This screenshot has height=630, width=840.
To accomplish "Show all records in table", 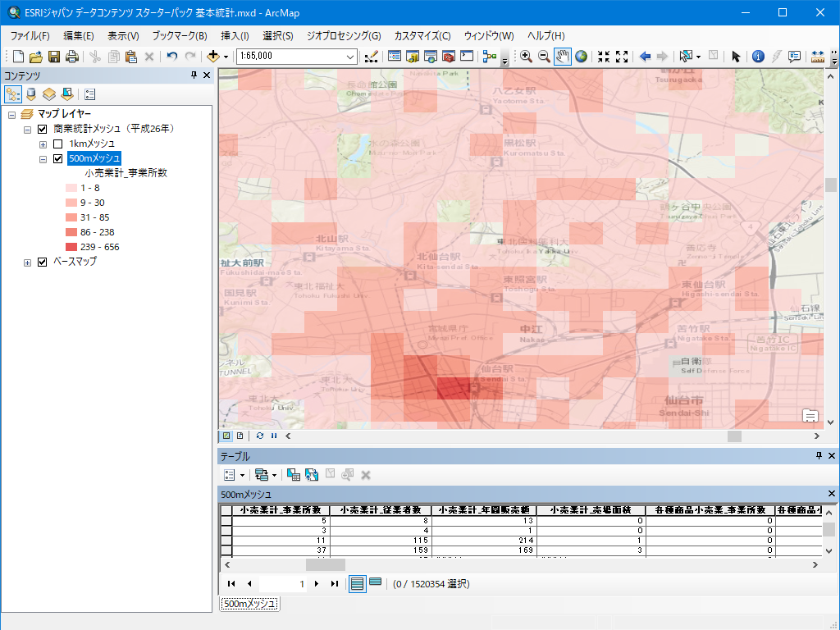I will point(358,584).
